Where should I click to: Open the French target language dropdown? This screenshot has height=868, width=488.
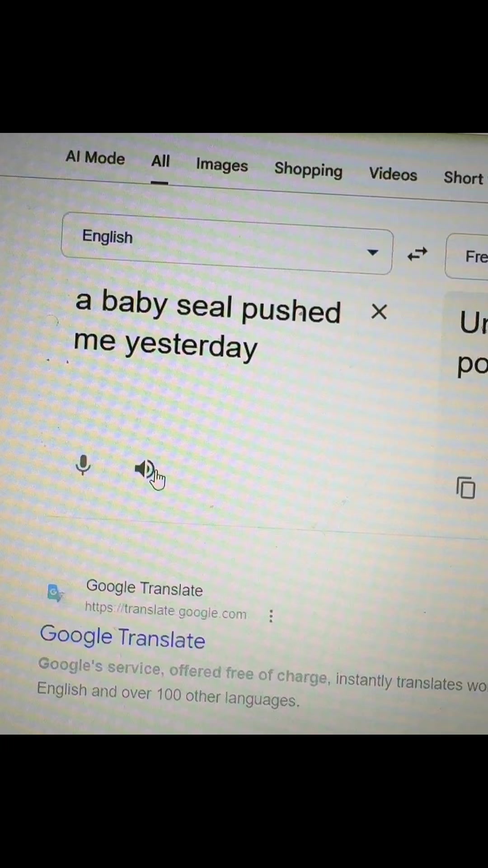coord(467,257)
